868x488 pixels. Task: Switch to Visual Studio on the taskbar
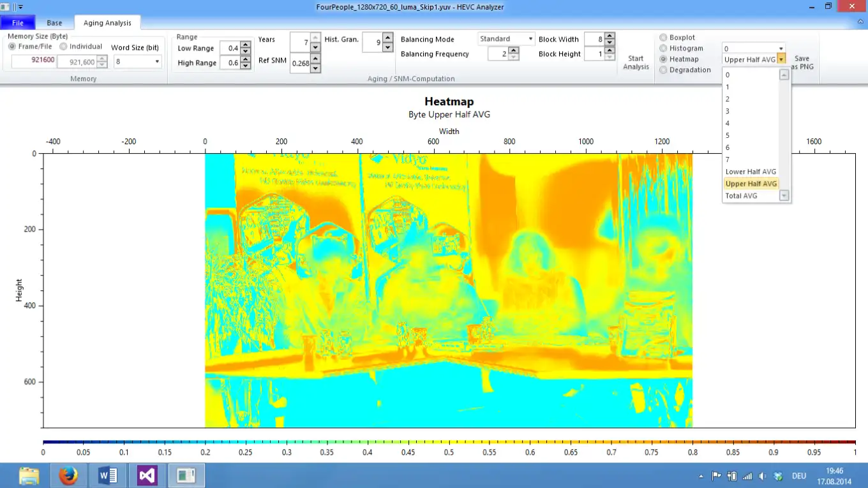point(147,476)
